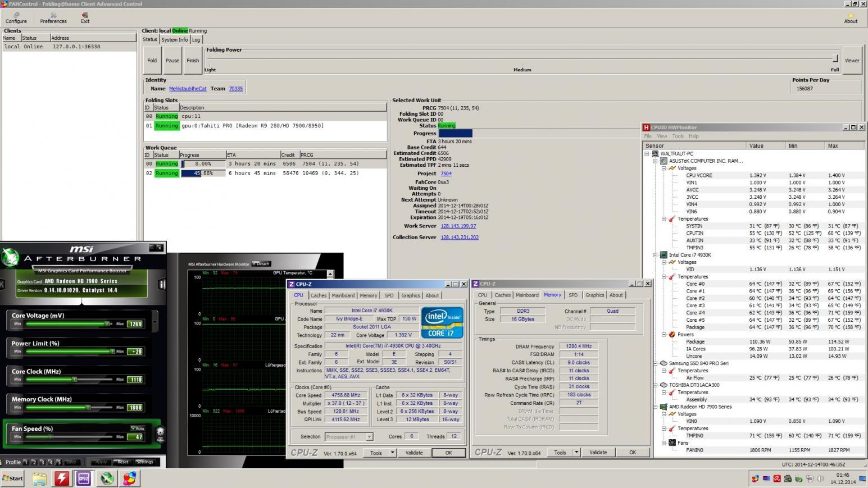Image resolution: width=868 pixels, height=488 pixels.
Task: Collapse the Intel Core i7 4930K tree node
Action: click(655, 255)
